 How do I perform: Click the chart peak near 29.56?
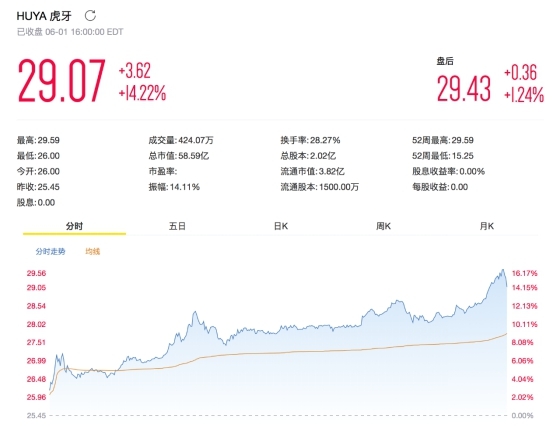503,270
